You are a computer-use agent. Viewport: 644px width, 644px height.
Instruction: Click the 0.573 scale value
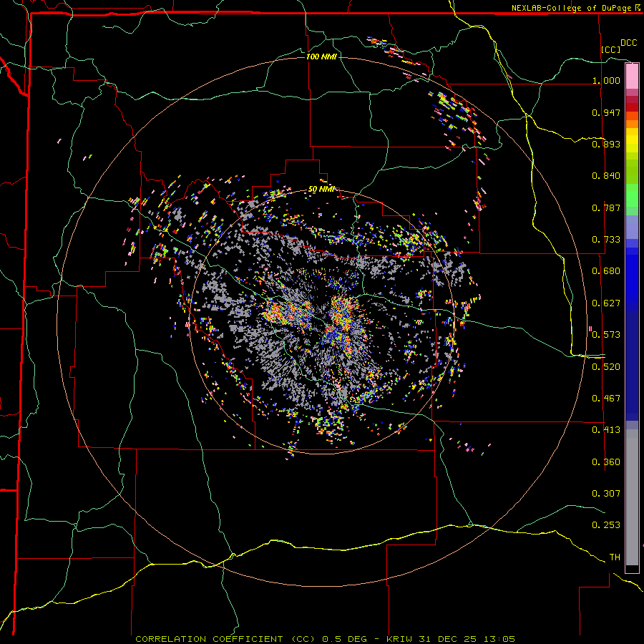coord(606,335)
